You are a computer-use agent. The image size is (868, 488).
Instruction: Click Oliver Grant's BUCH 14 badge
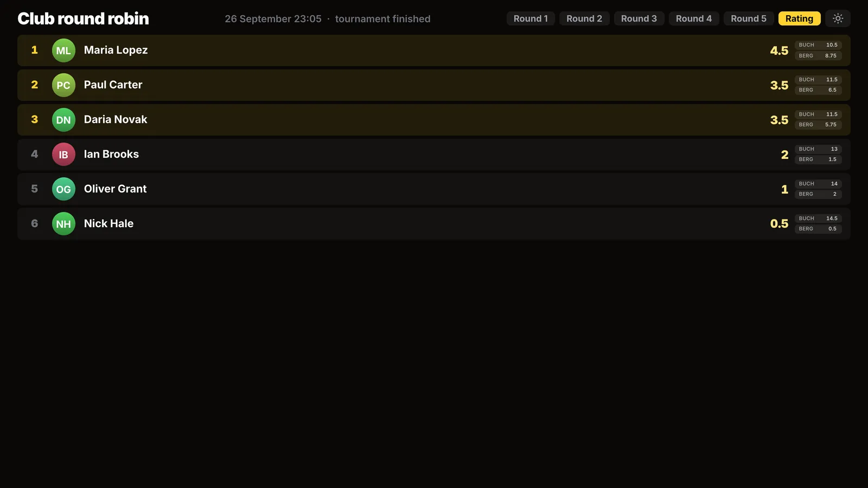818,184
